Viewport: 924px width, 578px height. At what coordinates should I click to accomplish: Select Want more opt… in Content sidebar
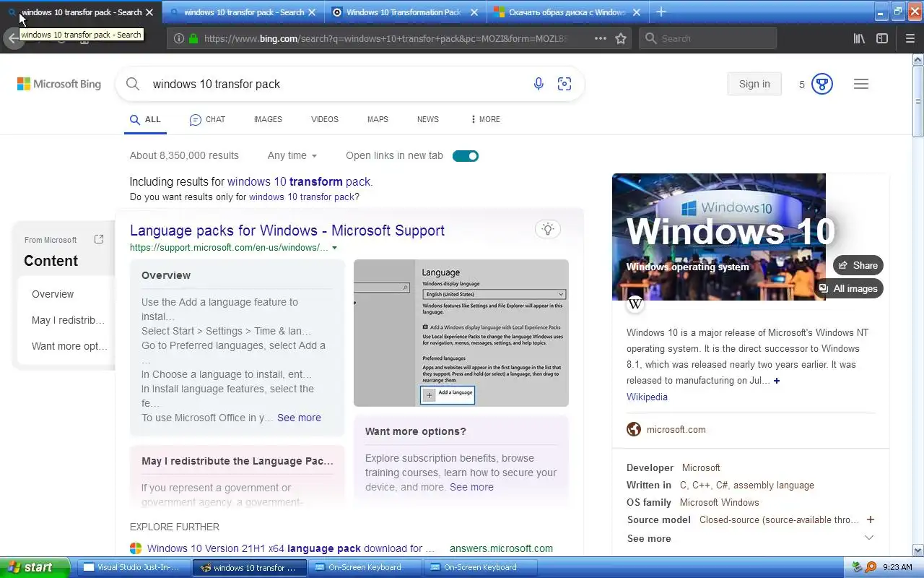(69, 346)
